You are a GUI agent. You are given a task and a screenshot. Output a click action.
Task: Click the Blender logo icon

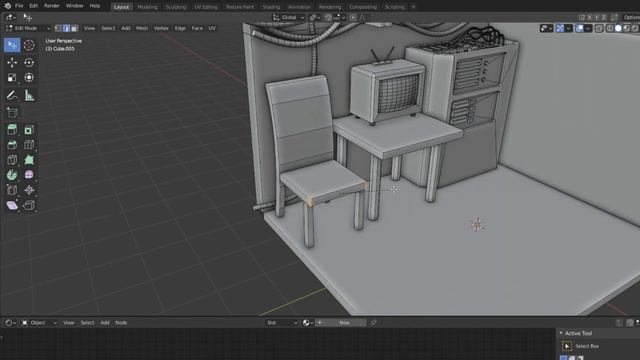coord(7,6)
